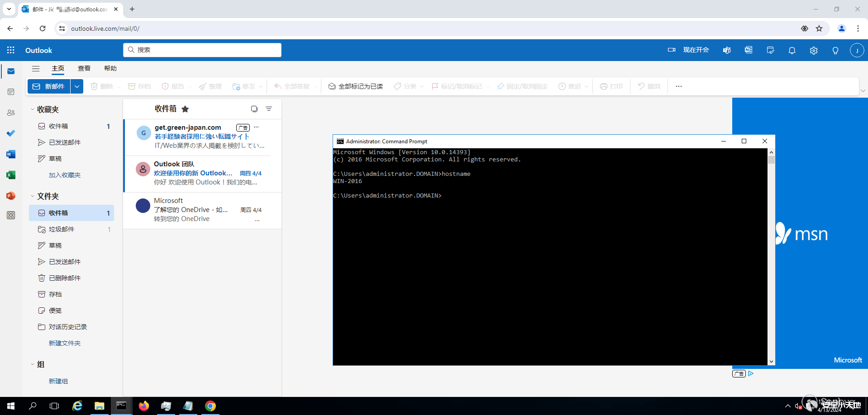Open Teams chat icon in header
868x415 pixels.
[x=727, y=50]
